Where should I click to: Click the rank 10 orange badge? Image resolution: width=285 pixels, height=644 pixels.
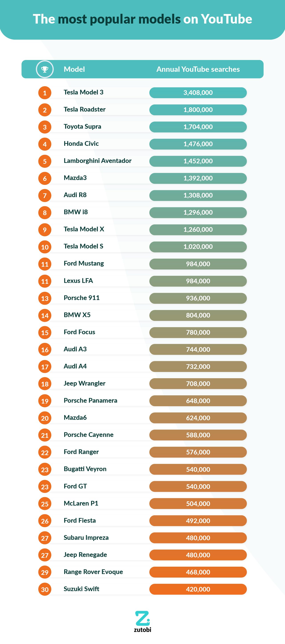tap(45, 247)
